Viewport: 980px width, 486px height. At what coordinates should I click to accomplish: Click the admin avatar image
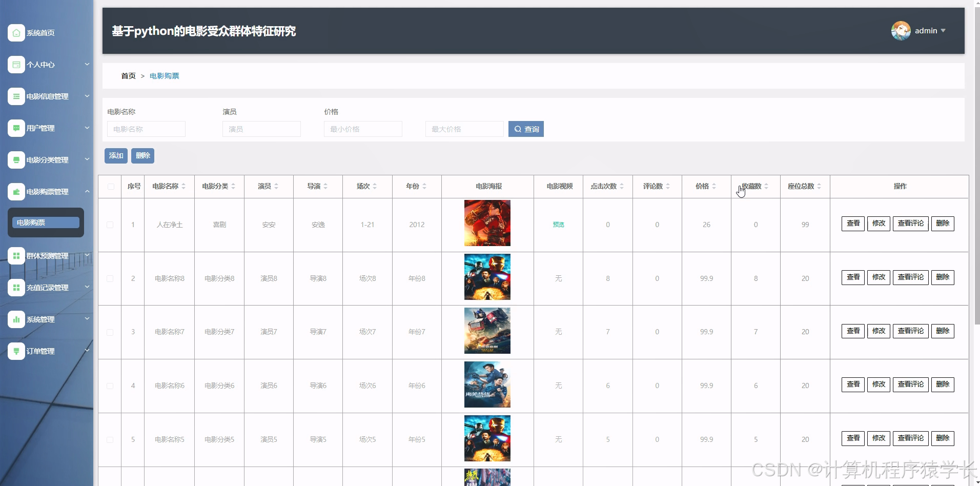click(901, 31)
